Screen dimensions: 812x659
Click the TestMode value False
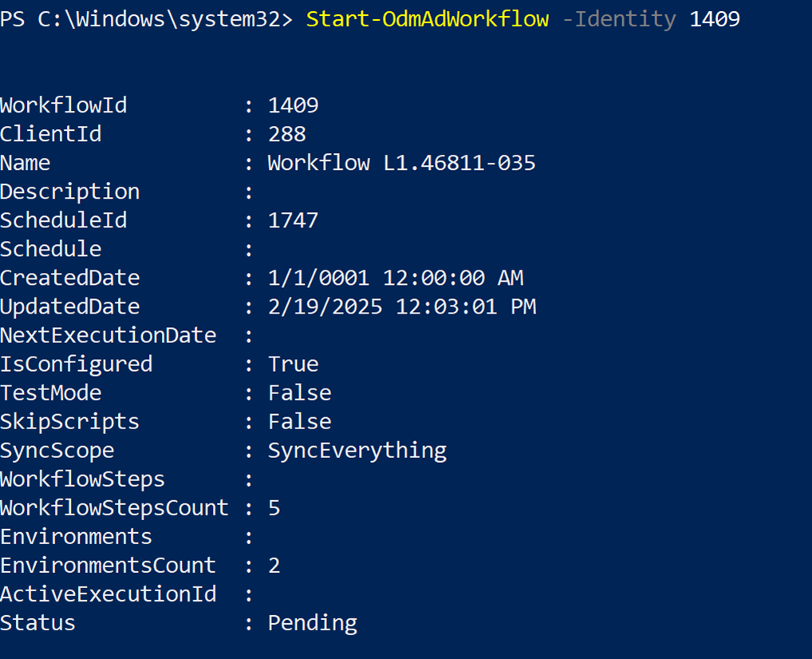pyautogui.click(x=299, y=393)
